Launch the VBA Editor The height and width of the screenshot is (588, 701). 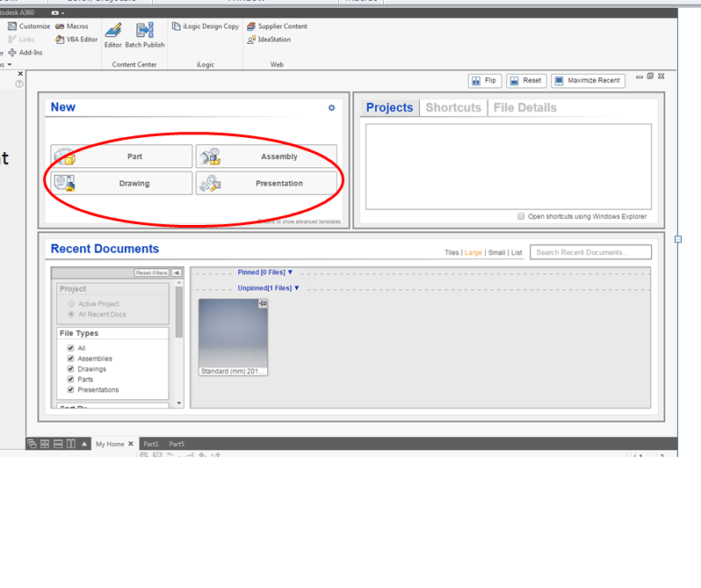coord(76,40)
